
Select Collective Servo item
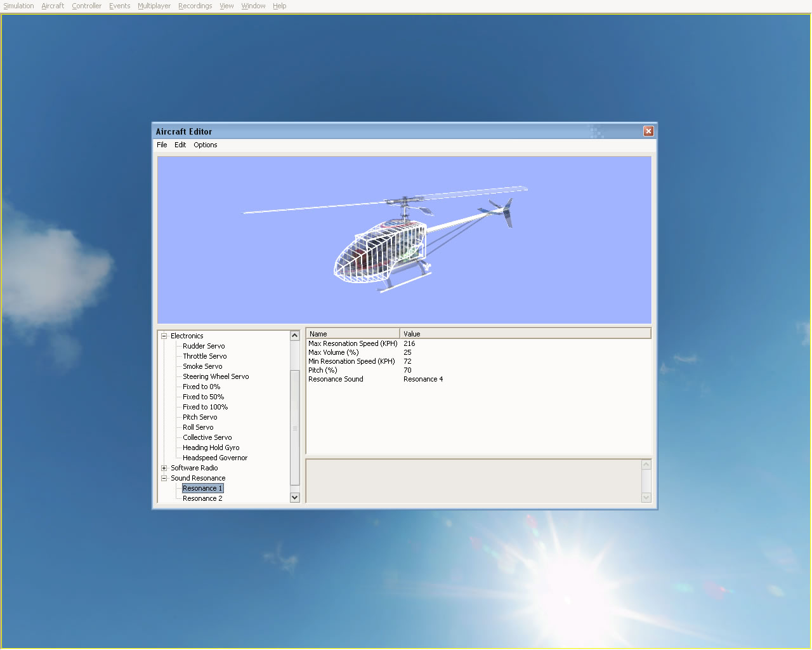coord(207,437)
